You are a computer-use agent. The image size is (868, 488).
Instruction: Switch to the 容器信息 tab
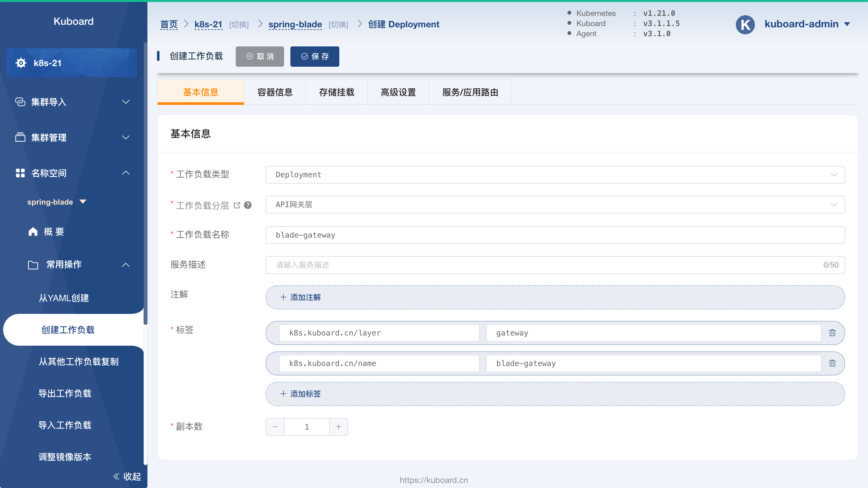click(x=275, y=92)
